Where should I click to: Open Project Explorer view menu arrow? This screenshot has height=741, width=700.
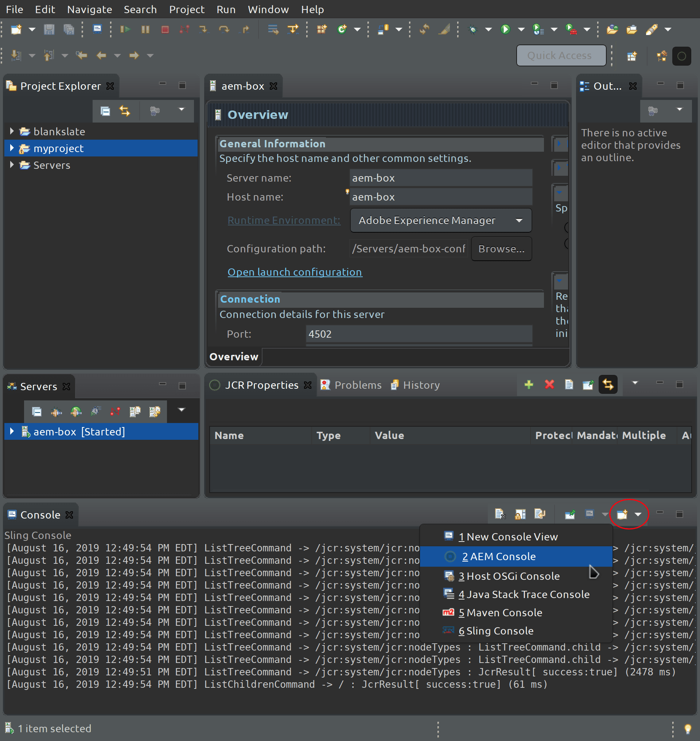pos(181,109)
